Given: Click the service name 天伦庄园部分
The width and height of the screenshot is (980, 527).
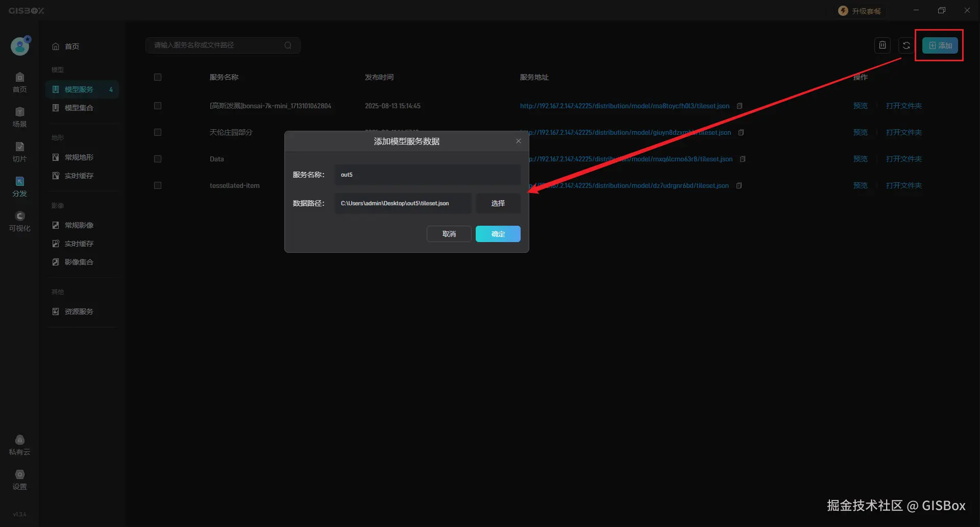Looking at the screenshot, I should [231, 133].
